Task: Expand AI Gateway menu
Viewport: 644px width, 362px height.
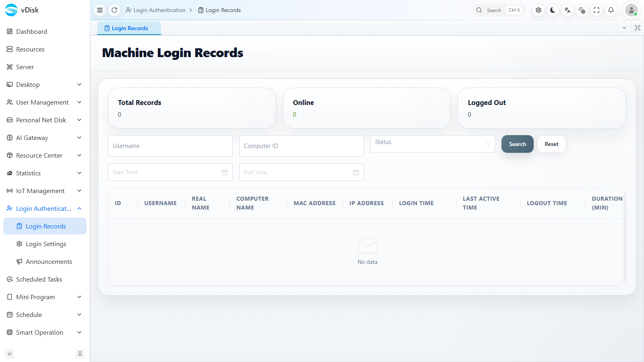Action: [x=45, y=138]
